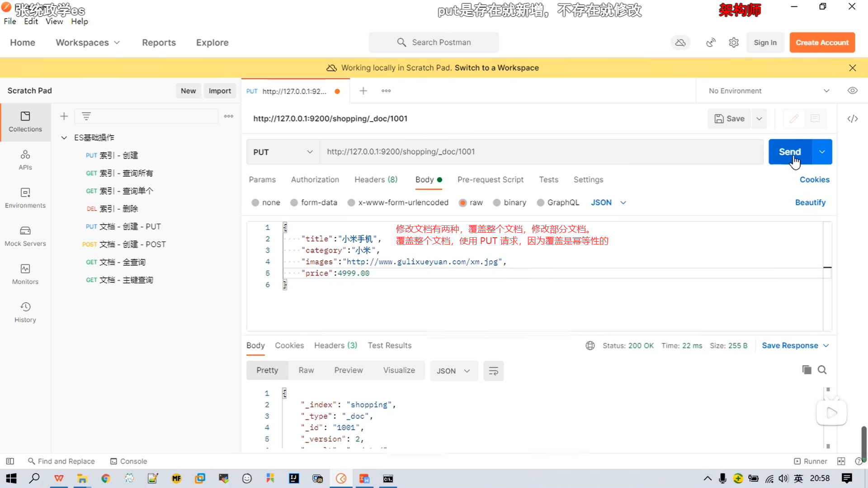Open the History sidebar panel

pyautogui.click(x=25, y=312)
